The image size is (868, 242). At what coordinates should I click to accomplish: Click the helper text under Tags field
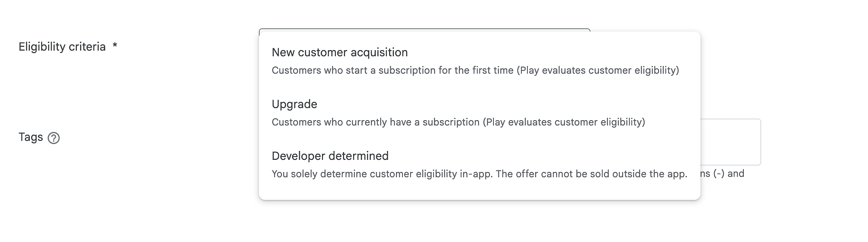coord(722,174)
